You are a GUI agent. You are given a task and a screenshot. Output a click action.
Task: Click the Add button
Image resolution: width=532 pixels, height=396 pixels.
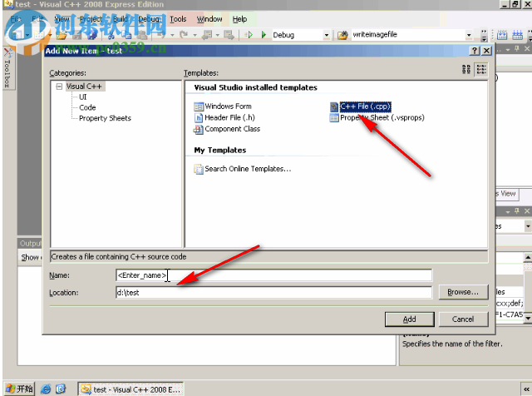pyautogui.click(x=410, y=319)
